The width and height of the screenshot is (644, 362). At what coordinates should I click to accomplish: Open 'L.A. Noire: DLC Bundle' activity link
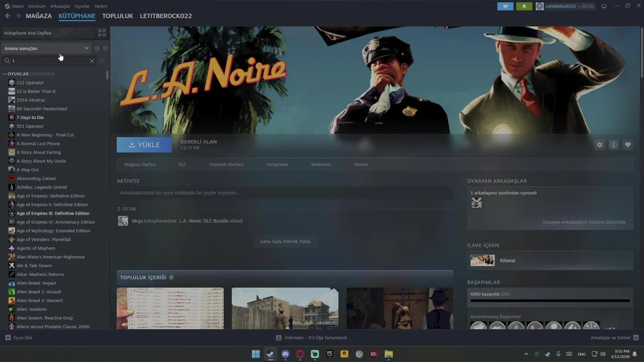204,221
